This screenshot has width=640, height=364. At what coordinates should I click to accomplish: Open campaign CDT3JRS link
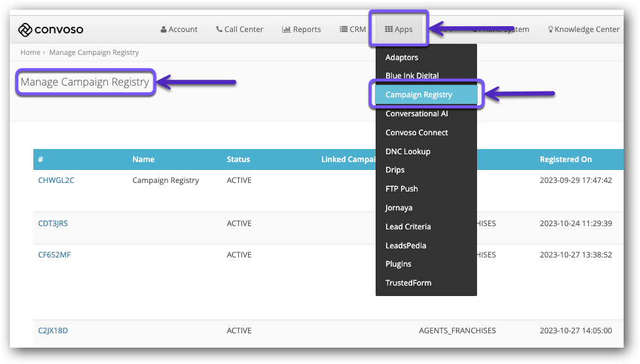click(52, 223)
